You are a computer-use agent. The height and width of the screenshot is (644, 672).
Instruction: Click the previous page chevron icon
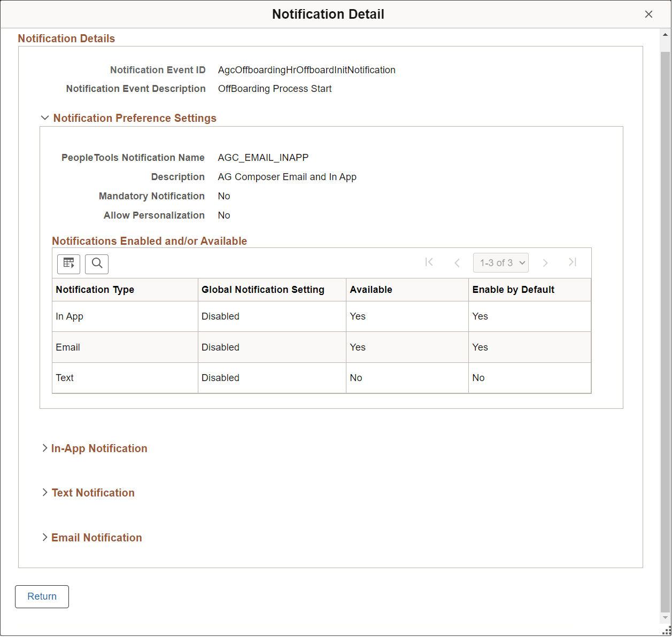pos(457,262)
